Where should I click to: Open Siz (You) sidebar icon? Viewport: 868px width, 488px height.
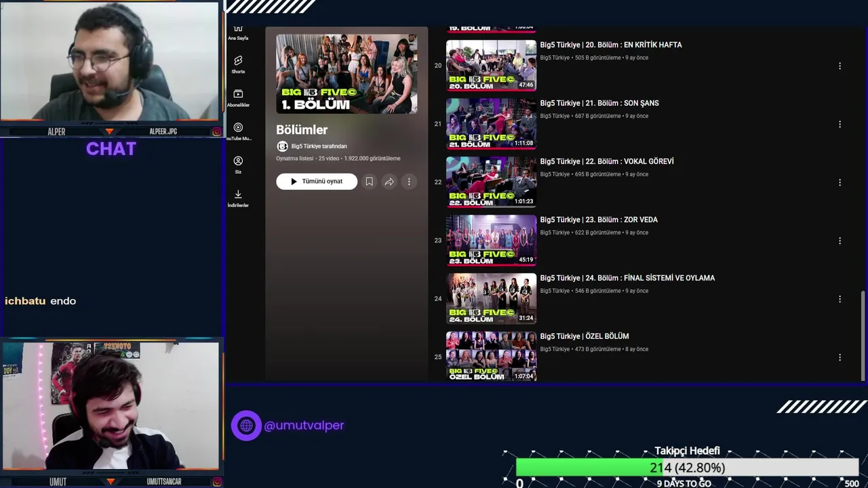(238, 165)
